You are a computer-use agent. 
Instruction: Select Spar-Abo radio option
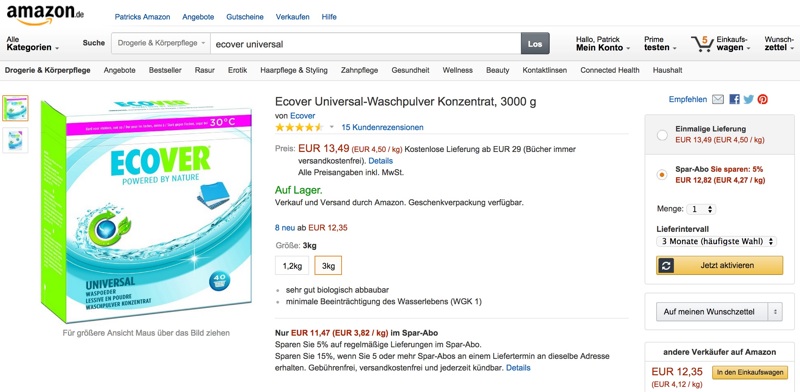[x=662, y=175]
